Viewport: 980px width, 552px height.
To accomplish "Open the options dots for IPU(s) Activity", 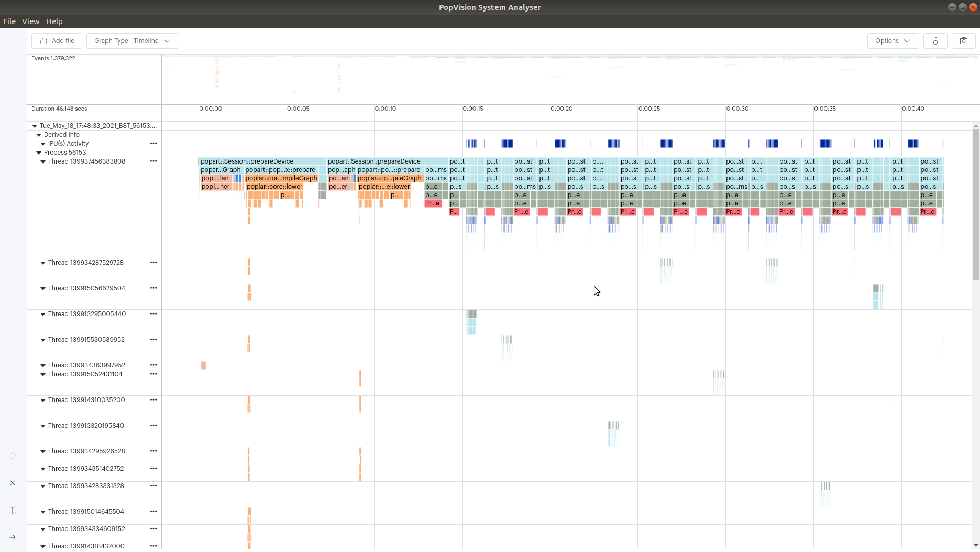I will point(153,143).
